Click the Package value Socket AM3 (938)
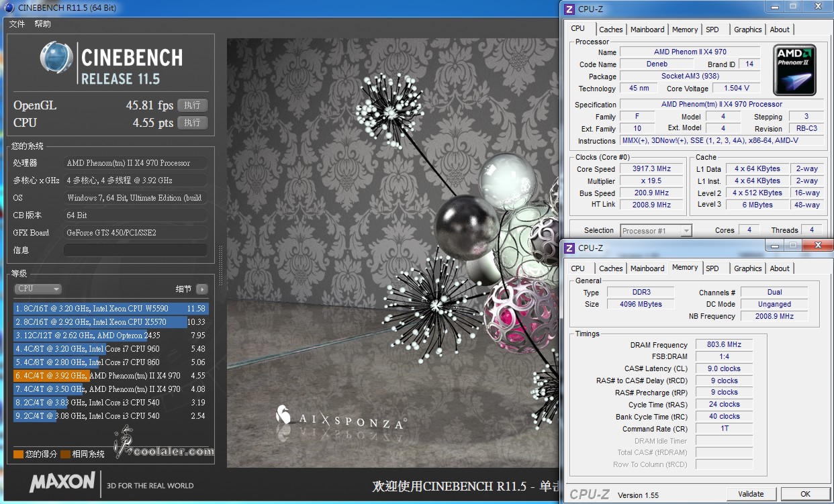The height and width of the screenshot is (504, 834). coord(690,76)
